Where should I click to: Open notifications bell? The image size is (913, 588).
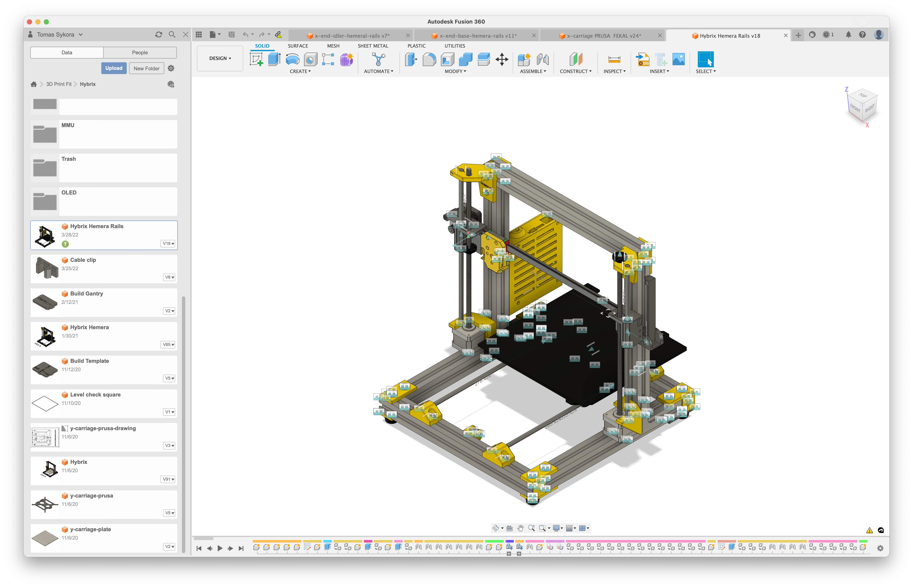(x=848, y=35)
